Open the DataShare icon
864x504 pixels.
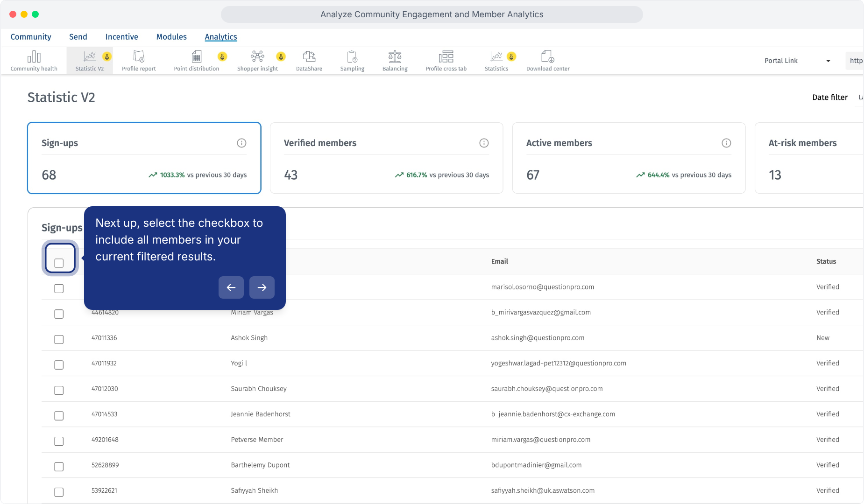point(309,56)
